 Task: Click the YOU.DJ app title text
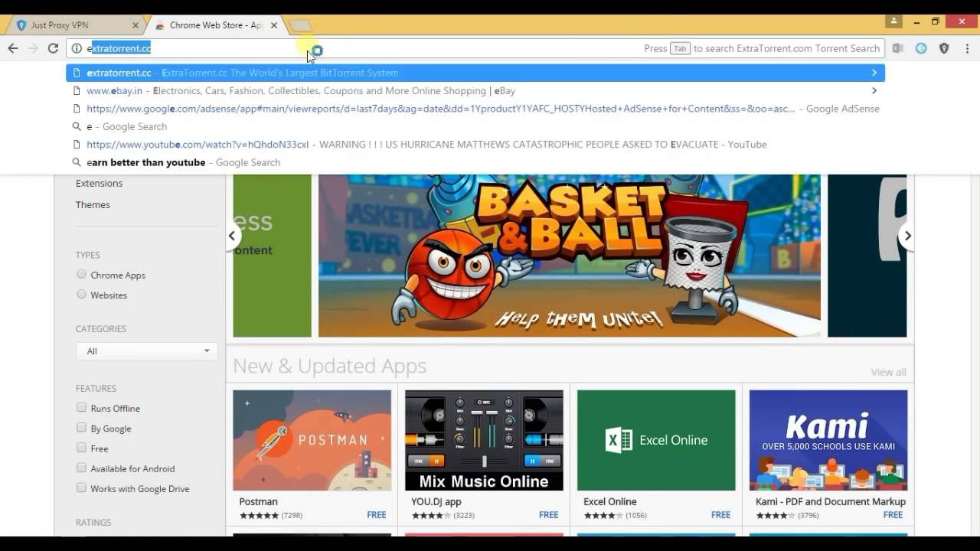tap(436, 502)
